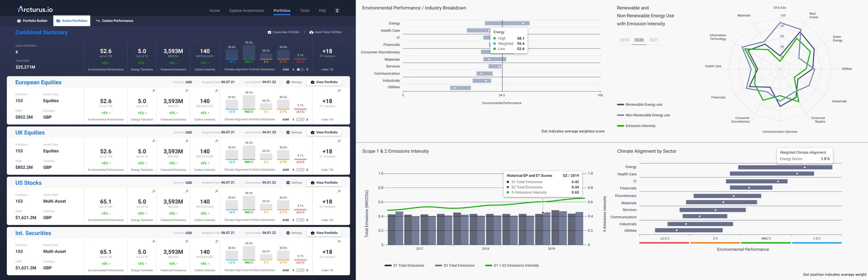Toggle AUM %/$ switch in Combined Summary
868x280 pixels.
click(300, 69)
